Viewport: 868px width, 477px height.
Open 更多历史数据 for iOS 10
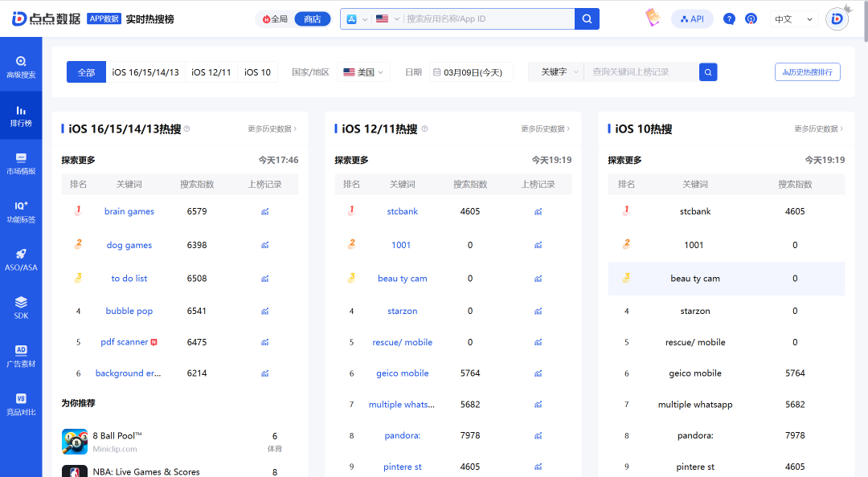[x=819, y=128]
